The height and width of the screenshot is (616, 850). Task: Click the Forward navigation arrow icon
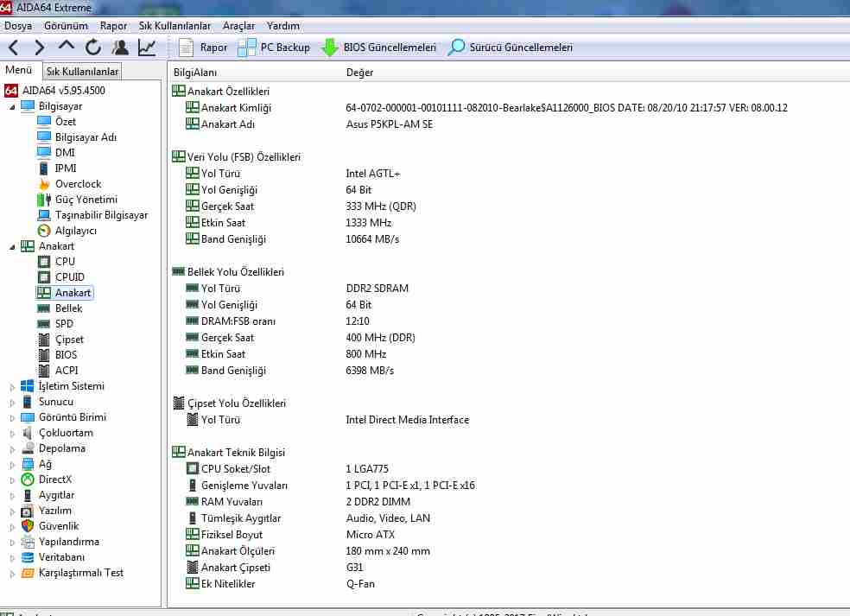40,48
